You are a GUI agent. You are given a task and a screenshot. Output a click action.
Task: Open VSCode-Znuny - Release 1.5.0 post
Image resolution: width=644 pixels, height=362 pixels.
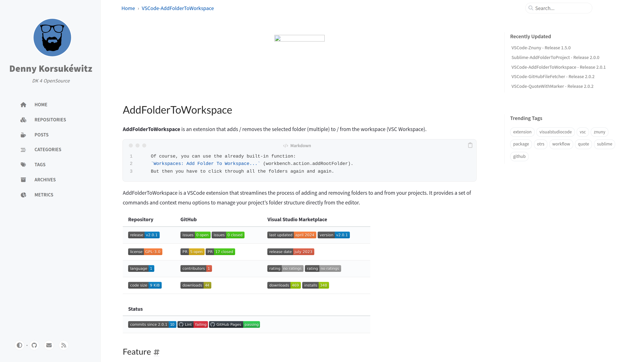(x=541, y=48)
